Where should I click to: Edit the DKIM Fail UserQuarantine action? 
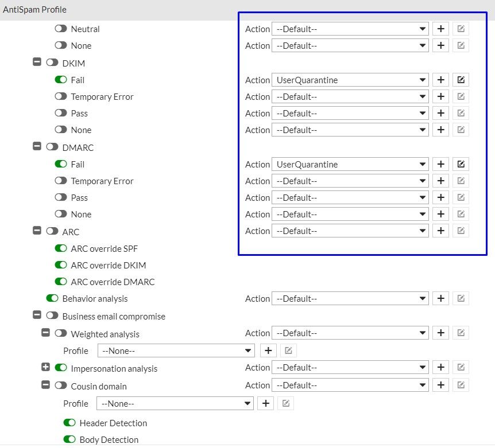461,80
